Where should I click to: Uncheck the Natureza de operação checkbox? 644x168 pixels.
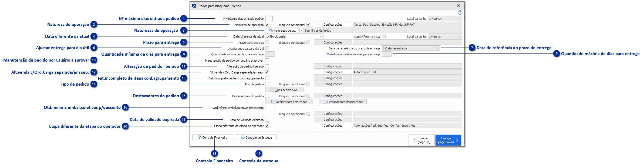(x=267, y=25)
